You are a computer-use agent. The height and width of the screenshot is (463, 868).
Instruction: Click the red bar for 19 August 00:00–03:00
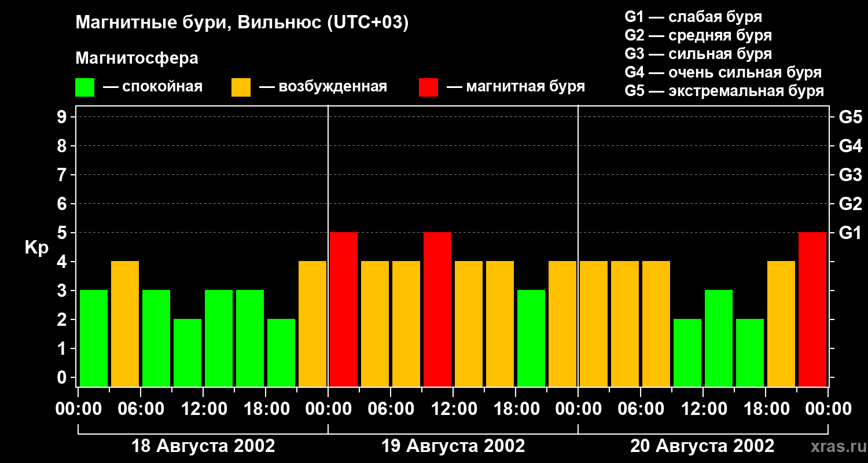pos(344,309)
